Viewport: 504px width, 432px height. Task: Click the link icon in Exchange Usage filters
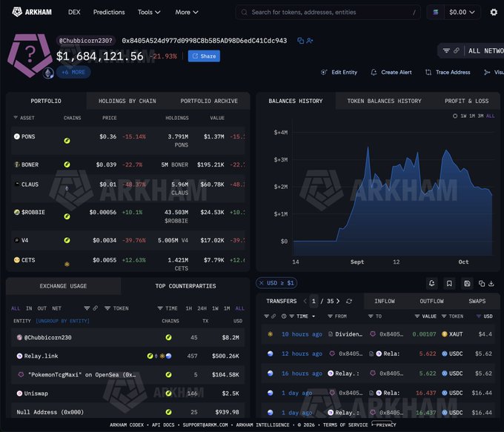pyautogui.click(x=96, y=308)
